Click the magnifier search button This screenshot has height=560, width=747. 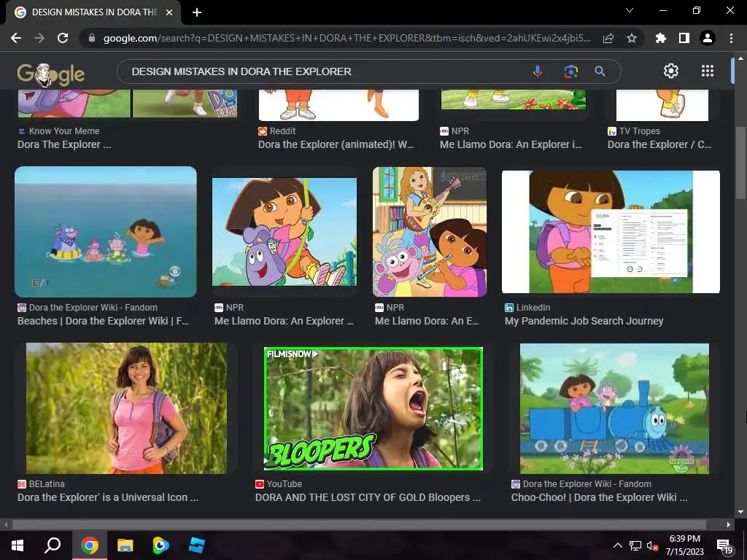pos(600,71)
